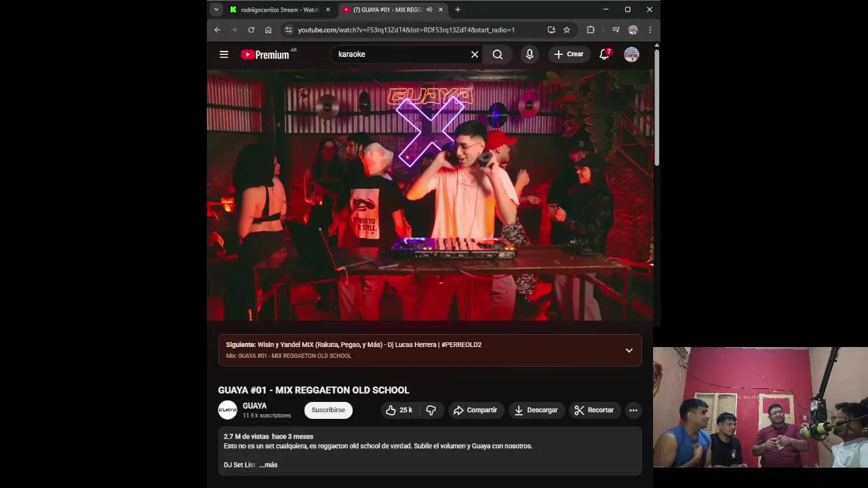868x488 pixels.
Task: Open the tab search dropdown arrow
Action: (x=216, y=9)
